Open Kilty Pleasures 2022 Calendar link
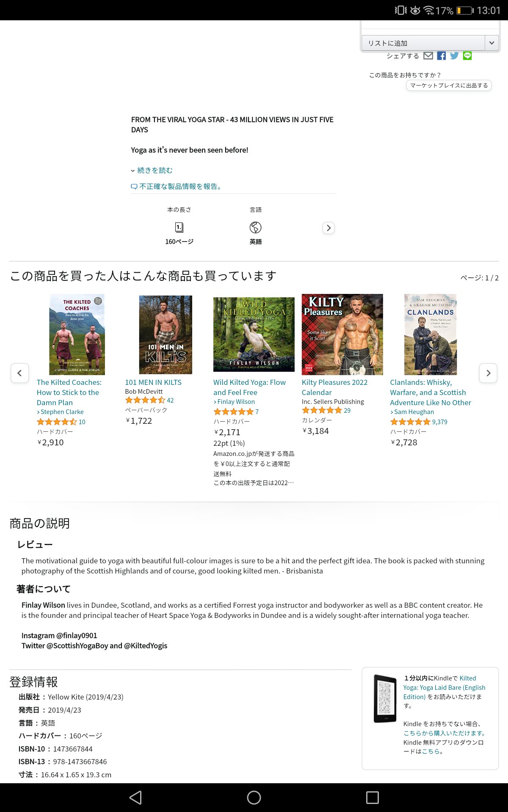This screenshot has width=508, height=812. click(334, 387)
